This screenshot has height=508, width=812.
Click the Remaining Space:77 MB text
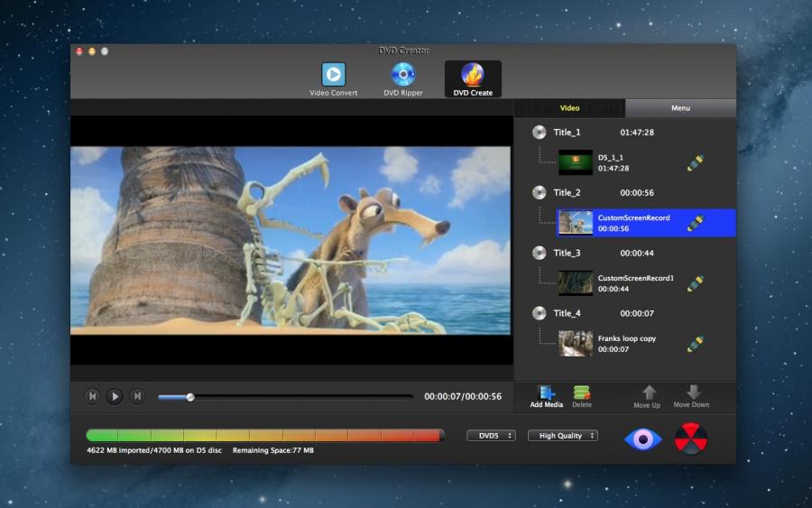(272, 450)
